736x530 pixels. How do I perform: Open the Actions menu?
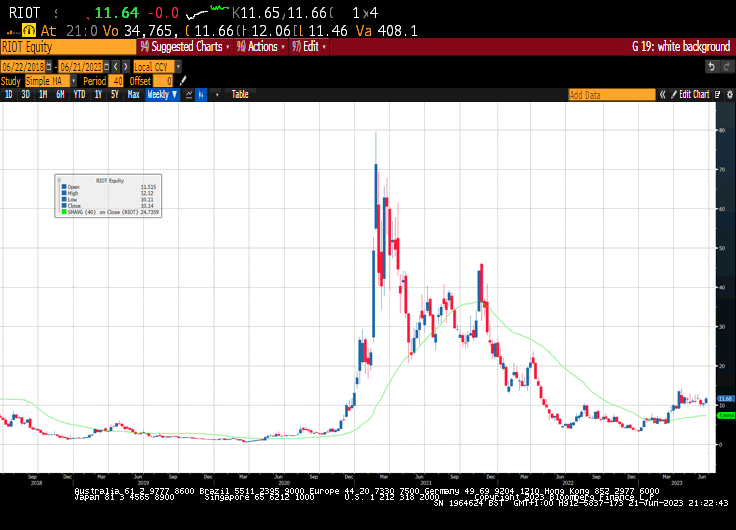[x=261, y=46]
